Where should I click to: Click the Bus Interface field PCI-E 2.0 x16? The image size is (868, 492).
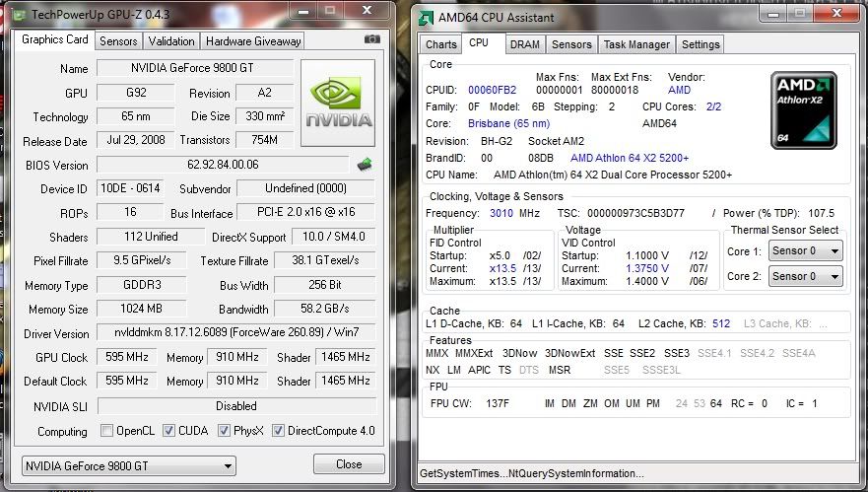306,212
